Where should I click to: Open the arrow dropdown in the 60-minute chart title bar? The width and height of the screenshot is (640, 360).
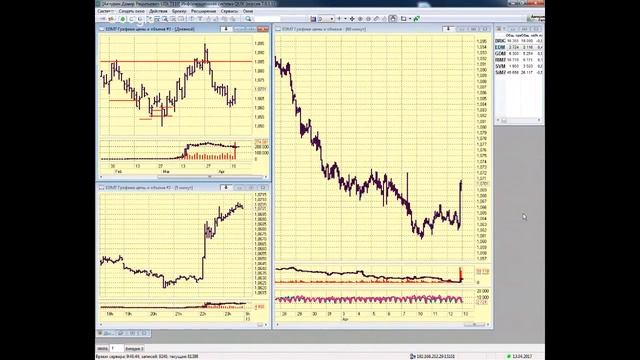click(448, 29)
